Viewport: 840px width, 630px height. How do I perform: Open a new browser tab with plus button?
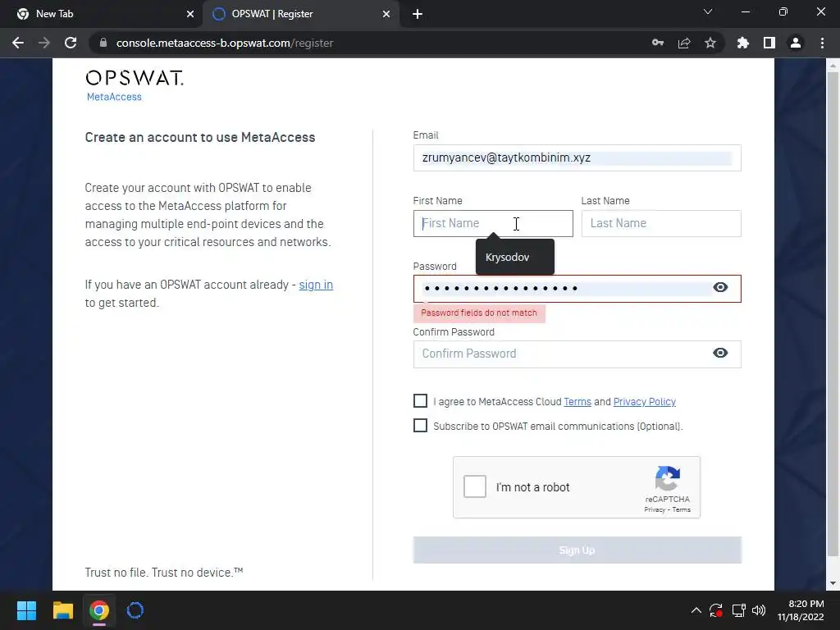(418, 14)
